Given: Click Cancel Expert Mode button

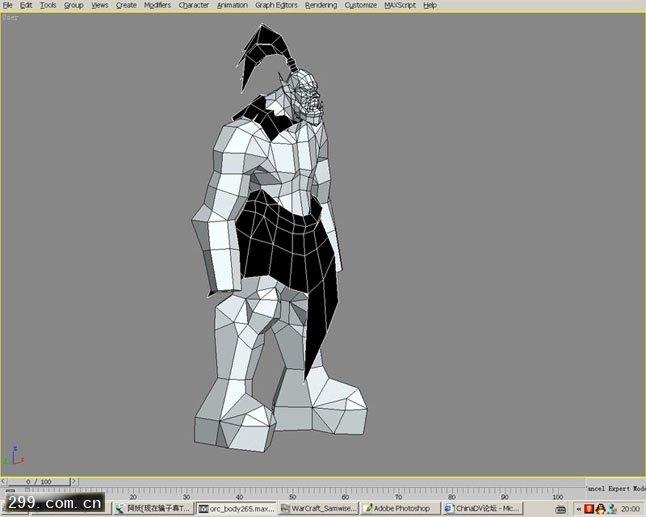Looking at the screenshot, I should pos(616,489).
